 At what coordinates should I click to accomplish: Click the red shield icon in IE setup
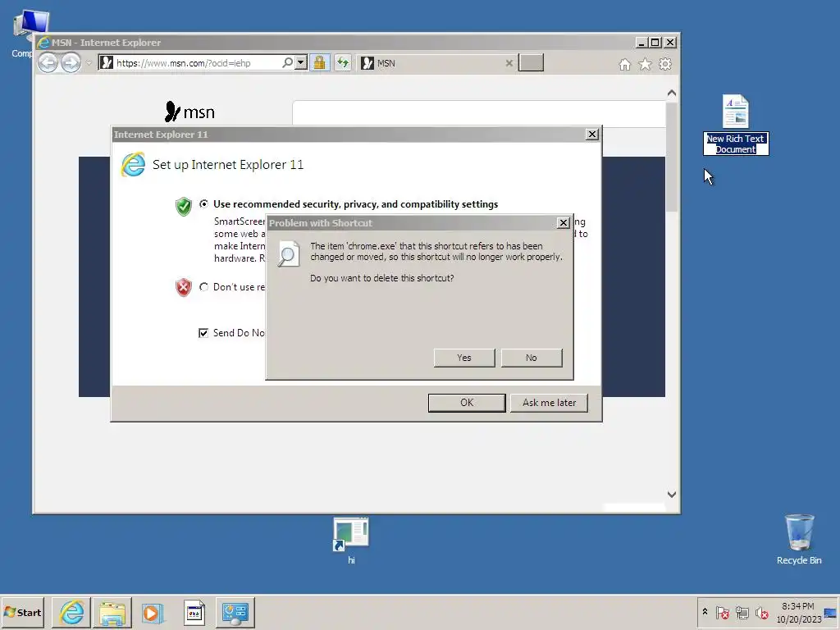pos(183,288)
